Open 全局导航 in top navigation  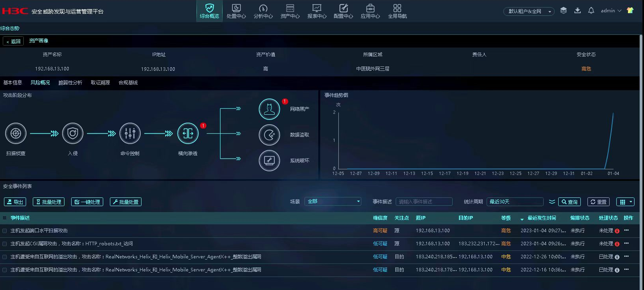[397, 11]
